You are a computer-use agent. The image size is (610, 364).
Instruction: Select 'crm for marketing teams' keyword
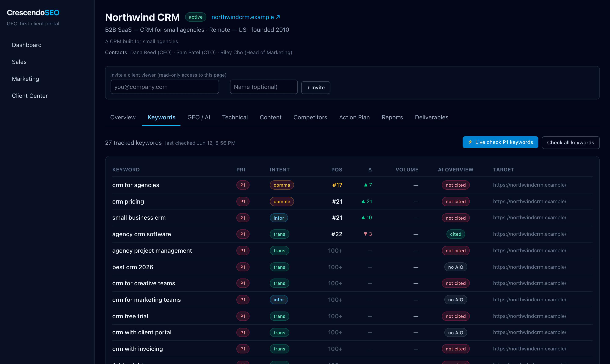146,299
